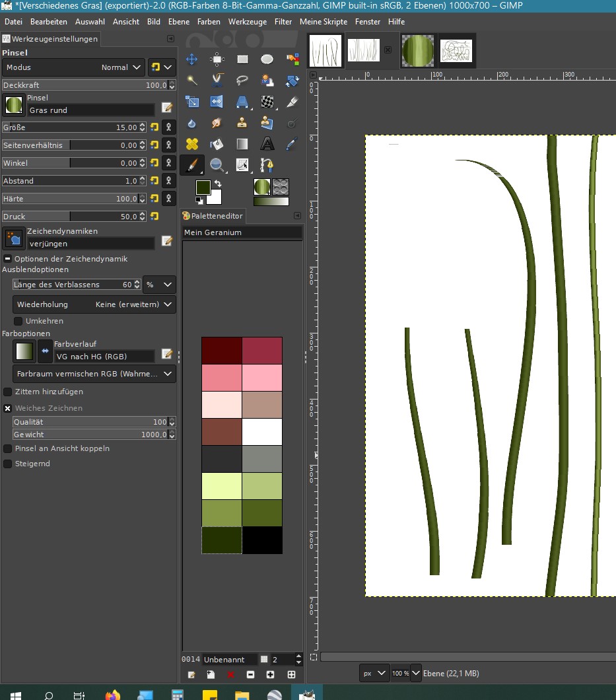Delete palette color with red X icon
This screenshot has width=616, height=700.
pos(230,675)
